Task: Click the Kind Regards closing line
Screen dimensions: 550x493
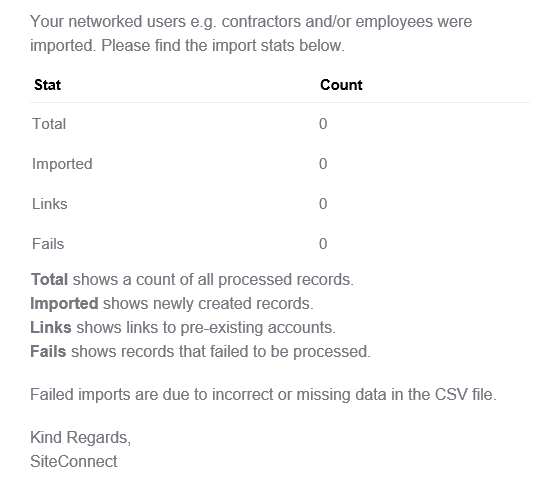Action: 81,438
